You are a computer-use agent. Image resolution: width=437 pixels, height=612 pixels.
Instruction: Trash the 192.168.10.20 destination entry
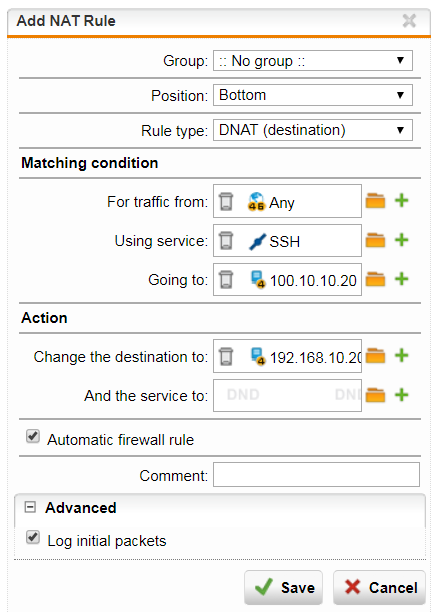226,356
